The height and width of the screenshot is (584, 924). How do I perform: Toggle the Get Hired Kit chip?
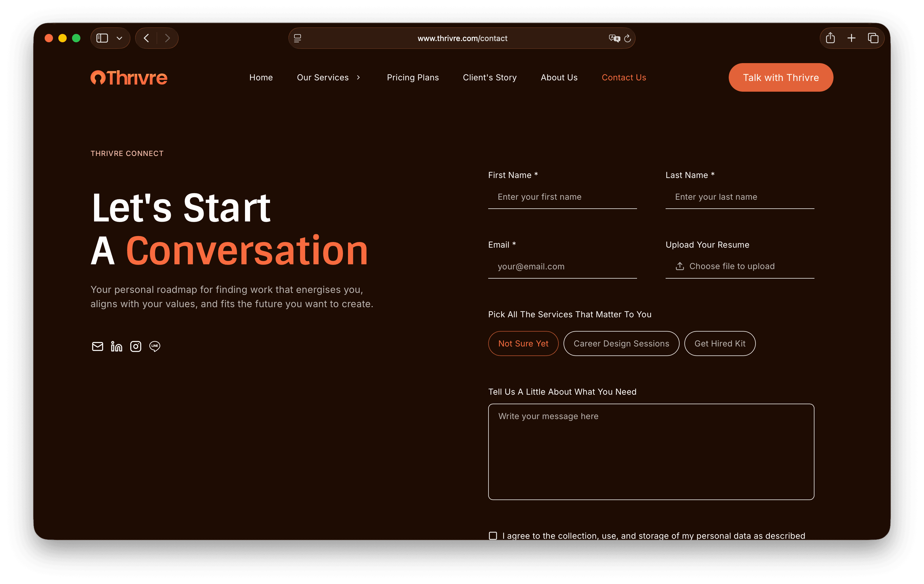[x=719, y=343]
